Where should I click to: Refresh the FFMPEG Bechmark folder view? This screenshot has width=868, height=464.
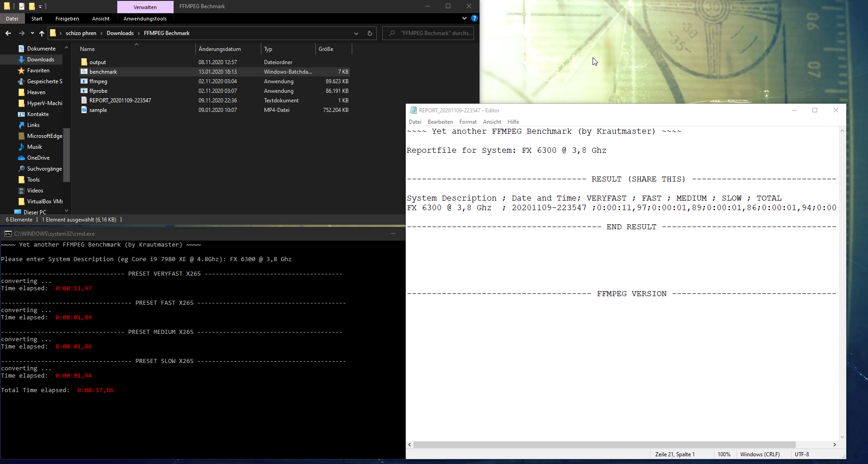370,33
